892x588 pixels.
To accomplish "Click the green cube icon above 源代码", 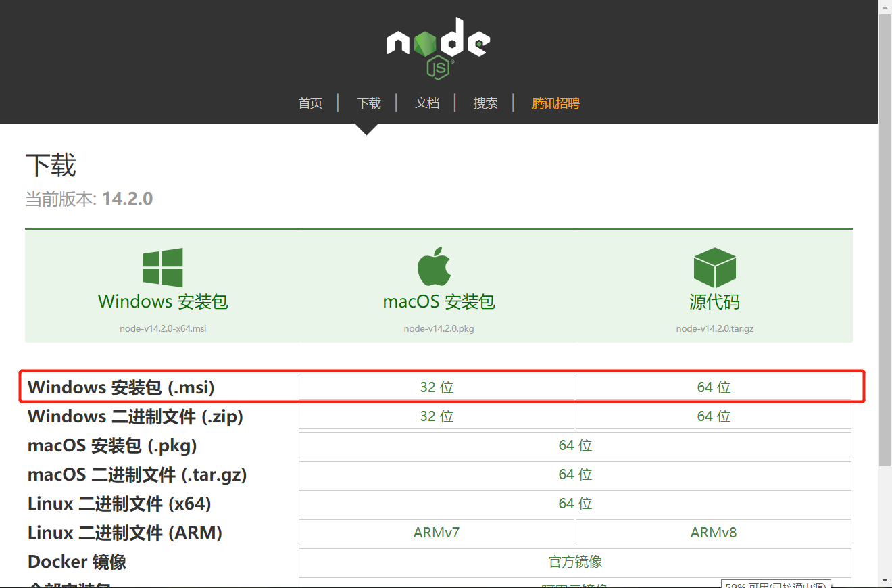I will pyautogui.click(x=714, y=266).
